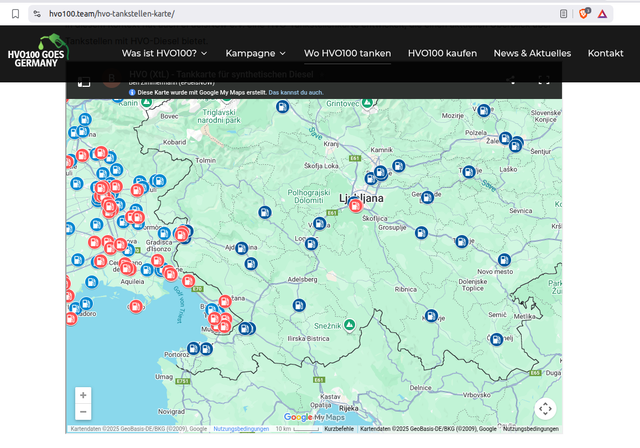The height and width of the screenshot is (448, 640).
Task: Click the Snežnik mountain peak icon
Action: 349,325
